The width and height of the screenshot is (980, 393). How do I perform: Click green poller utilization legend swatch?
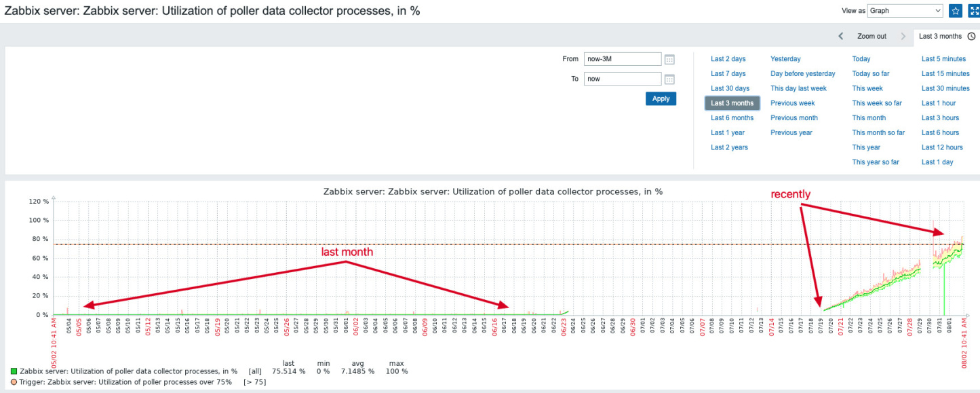point(14,371)
